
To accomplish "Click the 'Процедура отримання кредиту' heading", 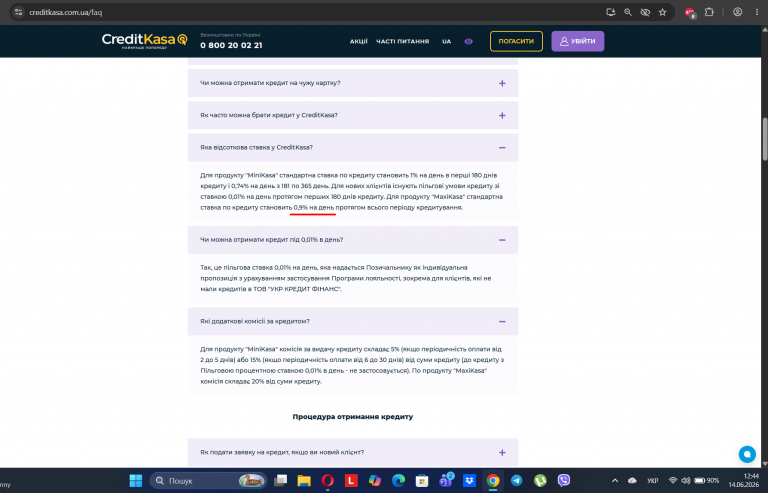I will point(353,417).
